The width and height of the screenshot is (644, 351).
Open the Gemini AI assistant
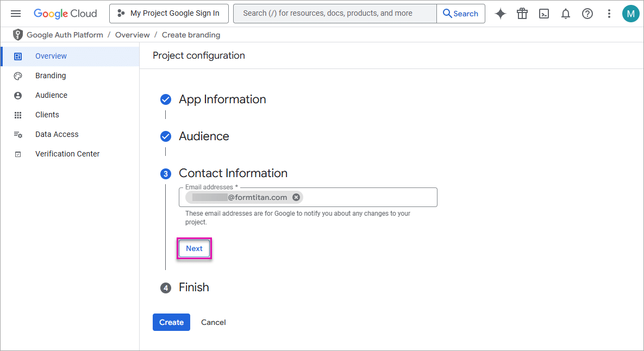point(500,13)
